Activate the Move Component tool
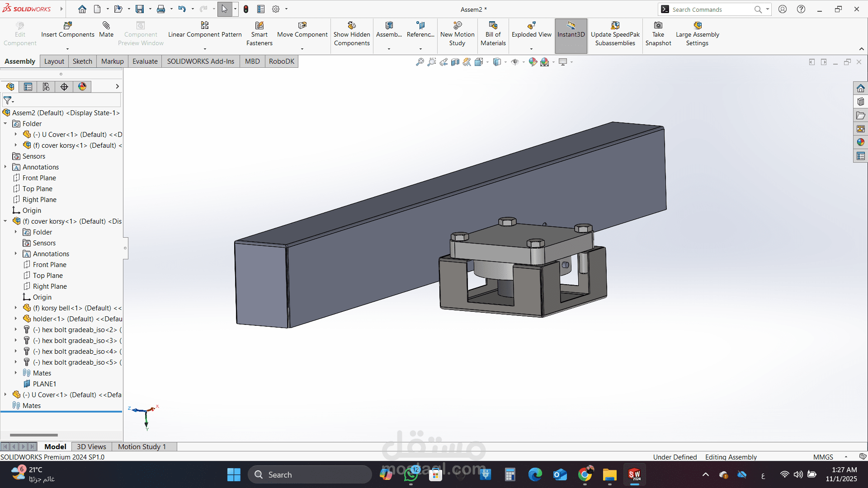 coord(302,29)
